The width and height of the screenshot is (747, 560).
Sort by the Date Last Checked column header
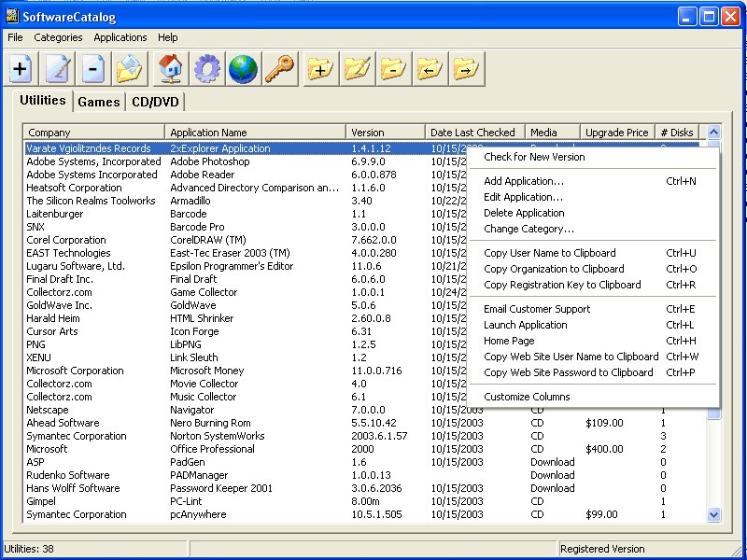[475, 133]
